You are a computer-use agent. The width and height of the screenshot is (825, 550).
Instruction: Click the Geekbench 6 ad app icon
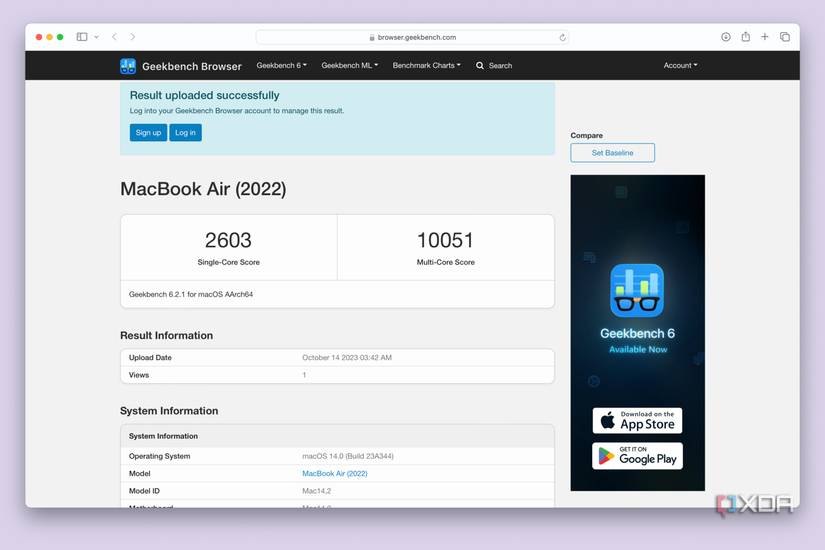[637, 291]
